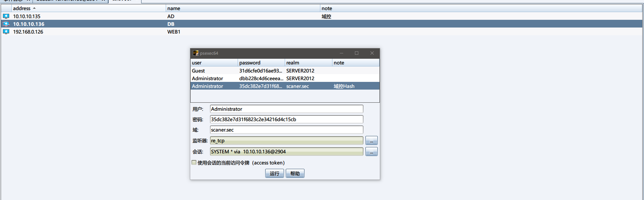Viewport: 644px width, 200px height.
Task: Click the WEB1 name cell
Action: [x=174, y=32]
